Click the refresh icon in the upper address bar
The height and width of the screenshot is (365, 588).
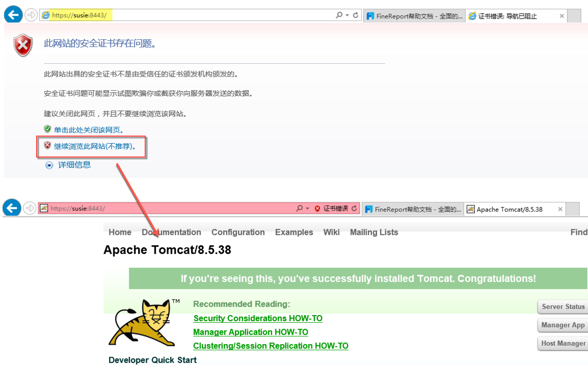tap(356, 15)
